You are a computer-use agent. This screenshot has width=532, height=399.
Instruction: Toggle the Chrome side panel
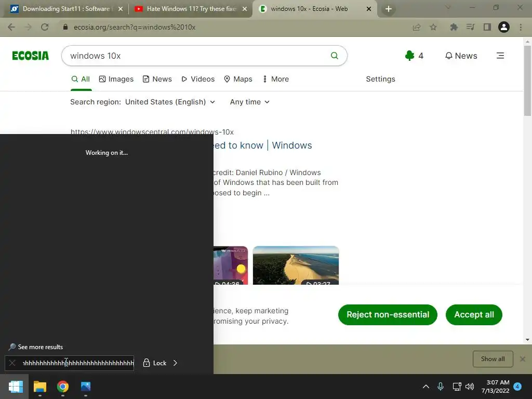(x=487, y=27)
